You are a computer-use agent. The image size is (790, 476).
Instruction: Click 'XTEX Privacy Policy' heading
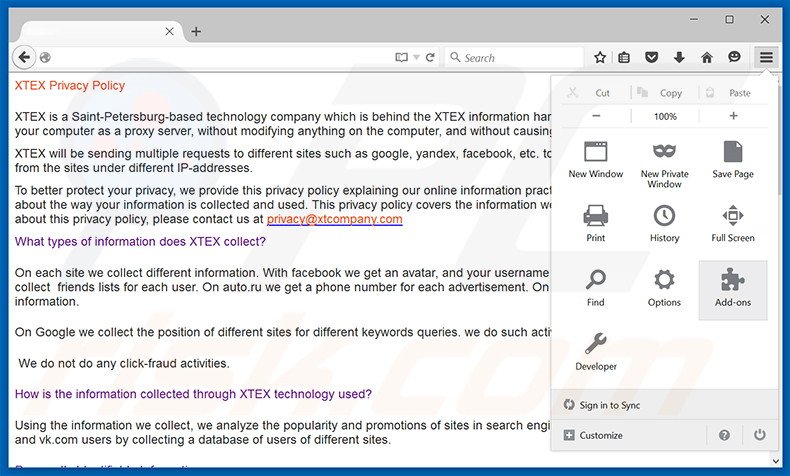70,86
